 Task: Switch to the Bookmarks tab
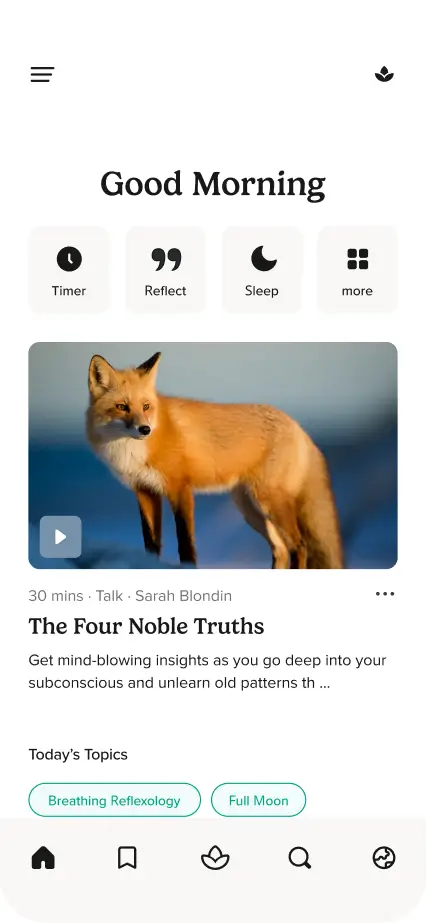(127, 858)
